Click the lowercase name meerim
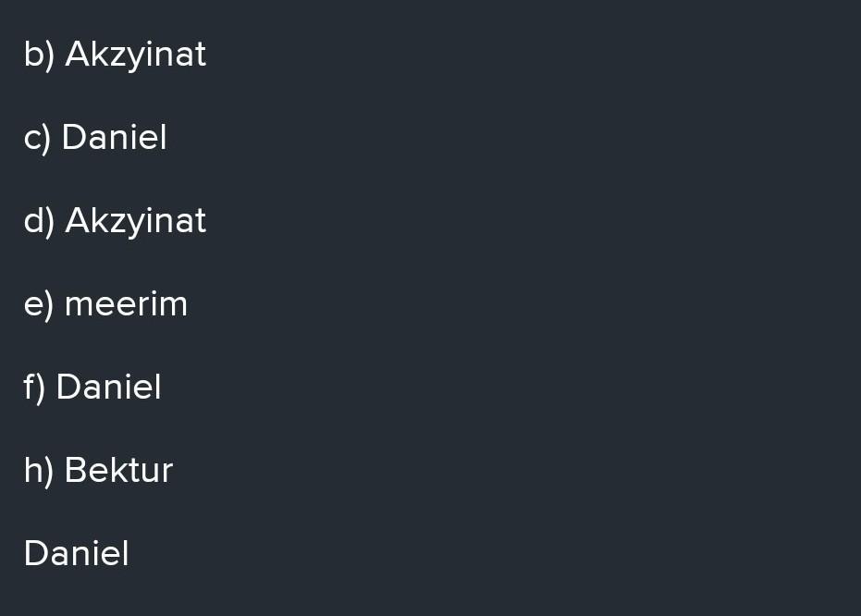 coord(126,304)
